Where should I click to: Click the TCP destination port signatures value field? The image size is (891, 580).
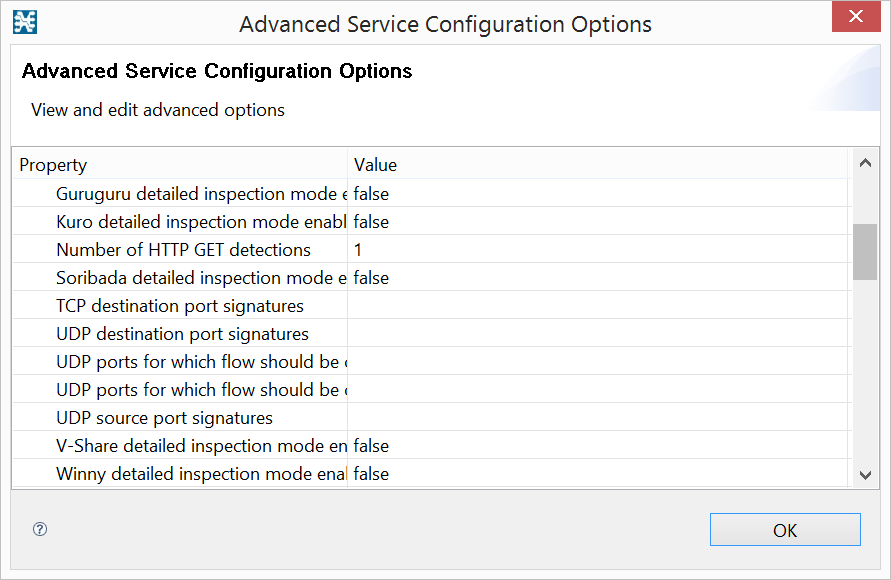click(x=598, y=306)
